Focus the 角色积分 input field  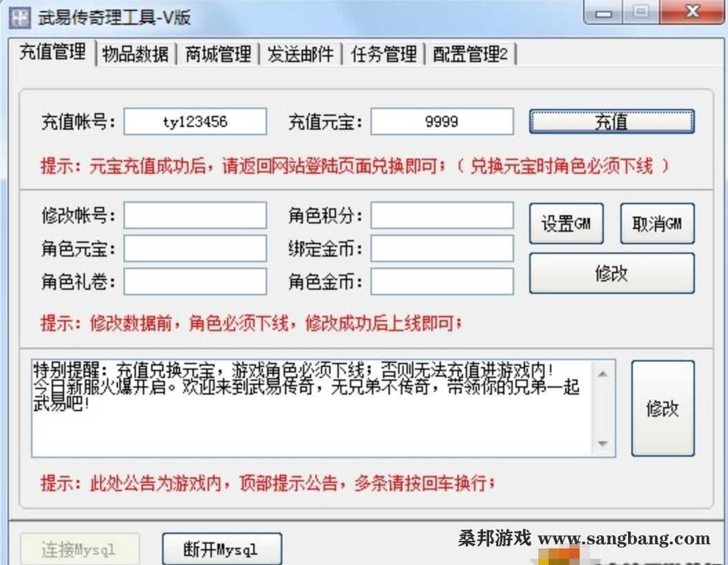point(442,216)
